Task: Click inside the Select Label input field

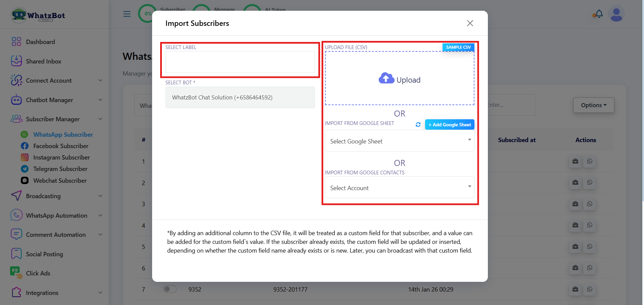Action: click(240, 62)
